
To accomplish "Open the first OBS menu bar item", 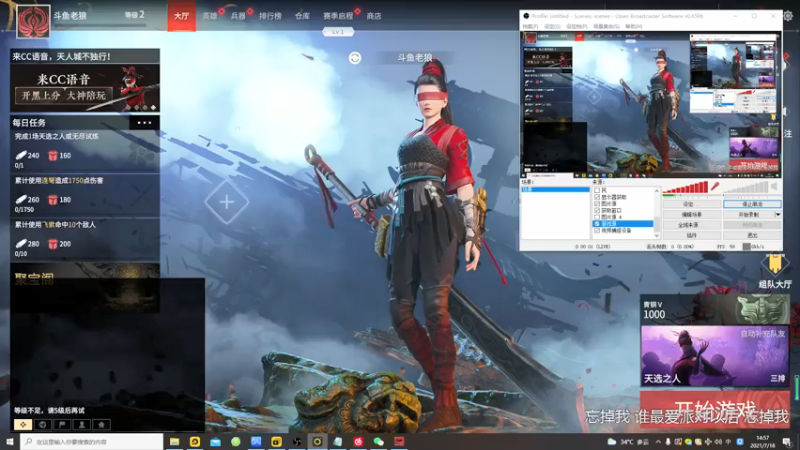I will pos(531,26).
